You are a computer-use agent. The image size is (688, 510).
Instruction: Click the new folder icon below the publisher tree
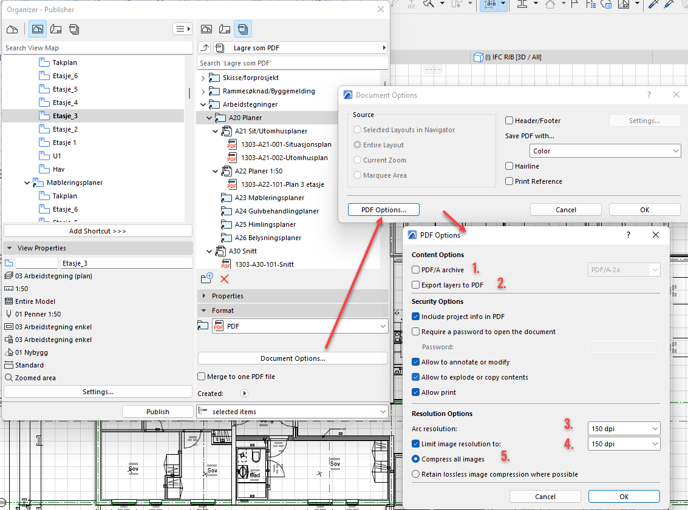click(207, 278)
